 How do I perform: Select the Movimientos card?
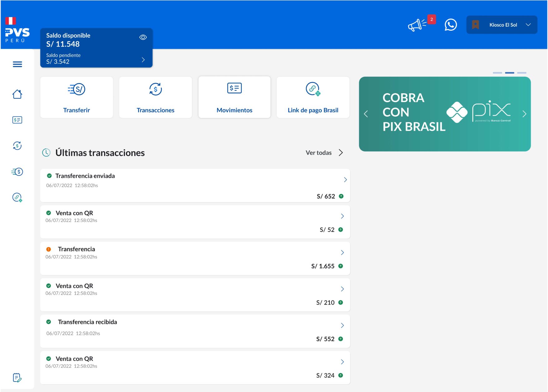coord(234,97)
